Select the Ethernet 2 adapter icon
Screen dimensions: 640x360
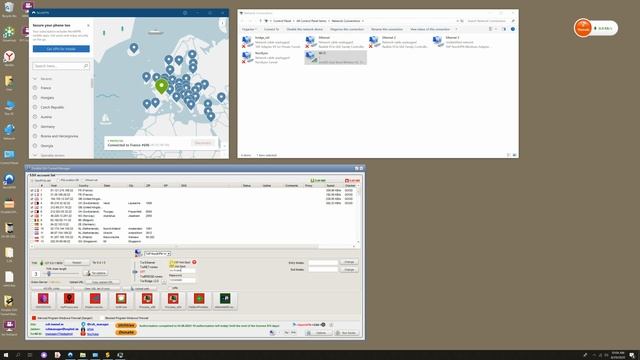pyautogui.click(x=374, y=41)
